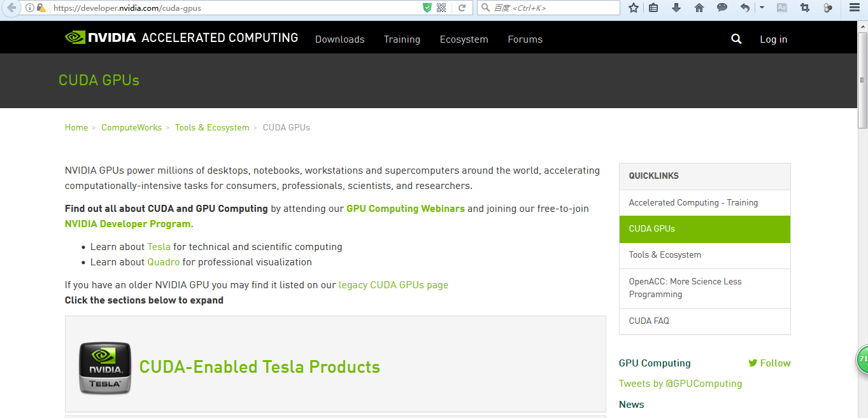
Task: Open the Ecosystem menu
Action: [464, 39]
